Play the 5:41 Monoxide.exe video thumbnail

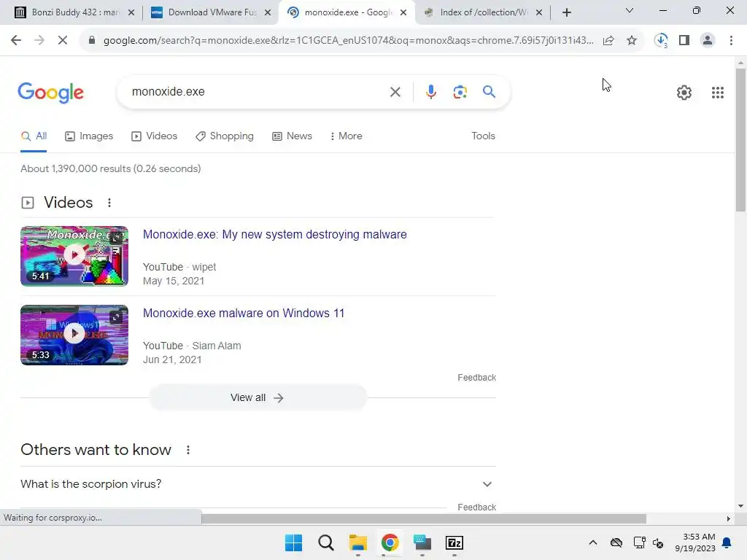74,256
